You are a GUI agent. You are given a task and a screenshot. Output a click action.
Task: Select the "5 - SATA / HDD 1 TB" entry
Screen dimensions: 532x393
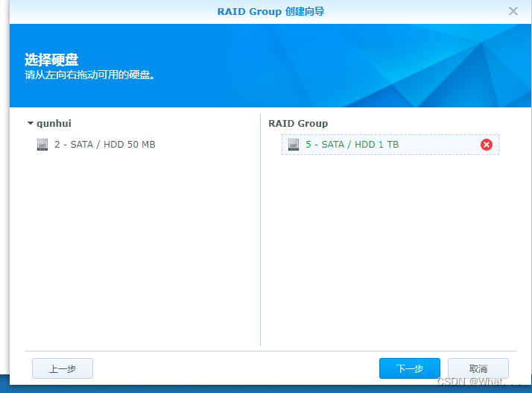390,145
